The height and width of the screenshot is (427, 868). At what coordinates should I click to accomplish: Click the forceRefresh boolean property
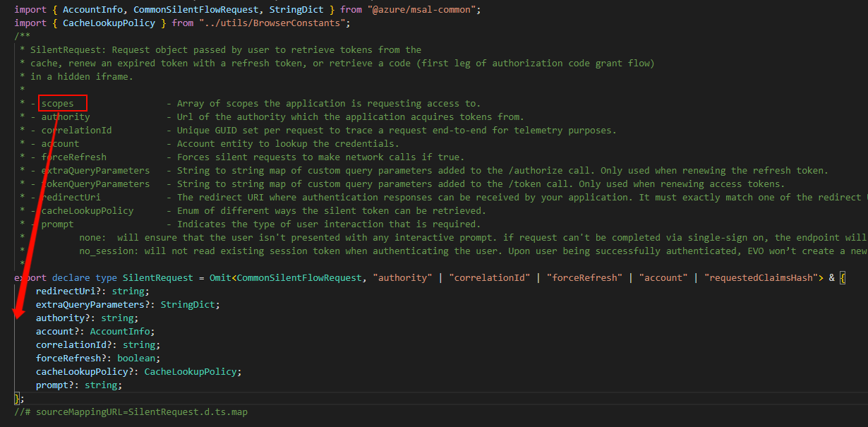pyautogui.click(x=70, y=358)
